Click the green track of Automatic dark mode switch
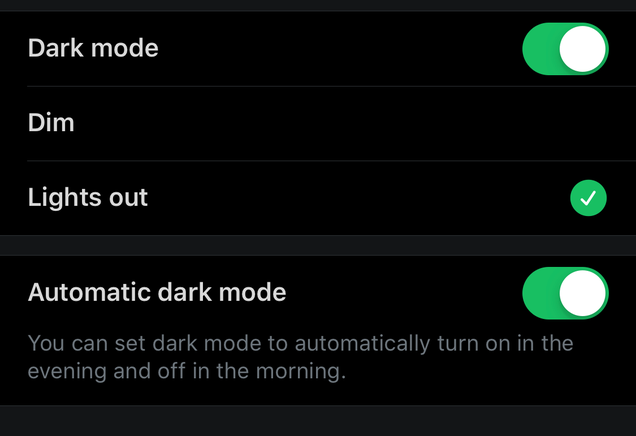Viewport: 636px width, 436px height. click(541, 293)
